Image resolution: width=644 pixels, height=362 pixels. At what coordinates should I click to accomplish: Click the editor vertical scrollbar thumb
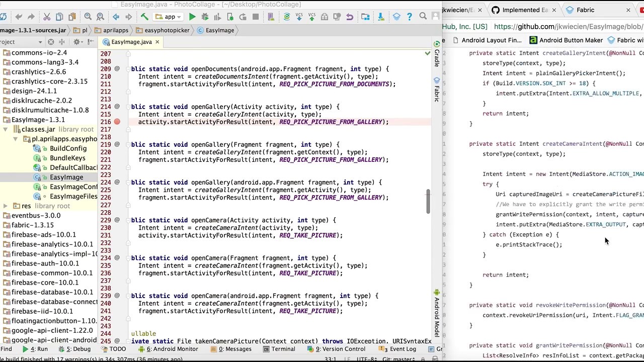click(428, 201)
